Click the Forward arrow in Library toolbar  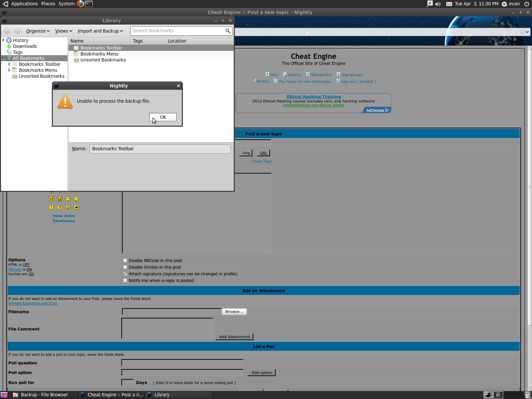point(18,31)
